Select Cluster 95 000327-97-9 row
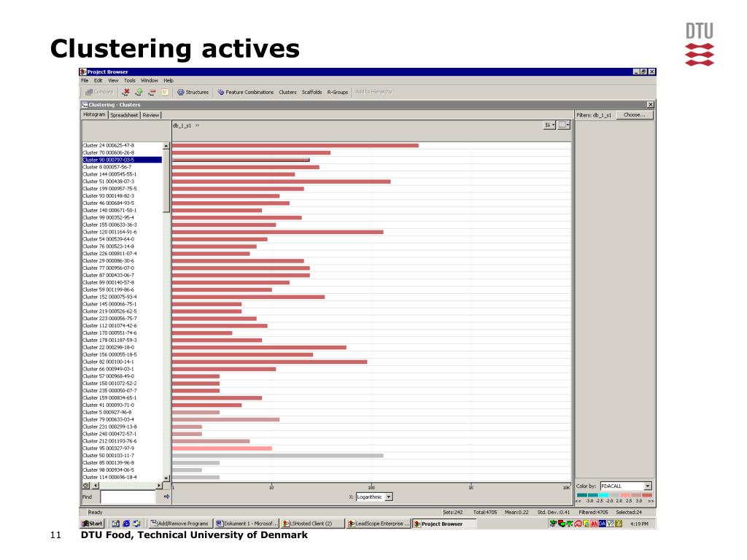747x560 pixels. pos(122,448)
